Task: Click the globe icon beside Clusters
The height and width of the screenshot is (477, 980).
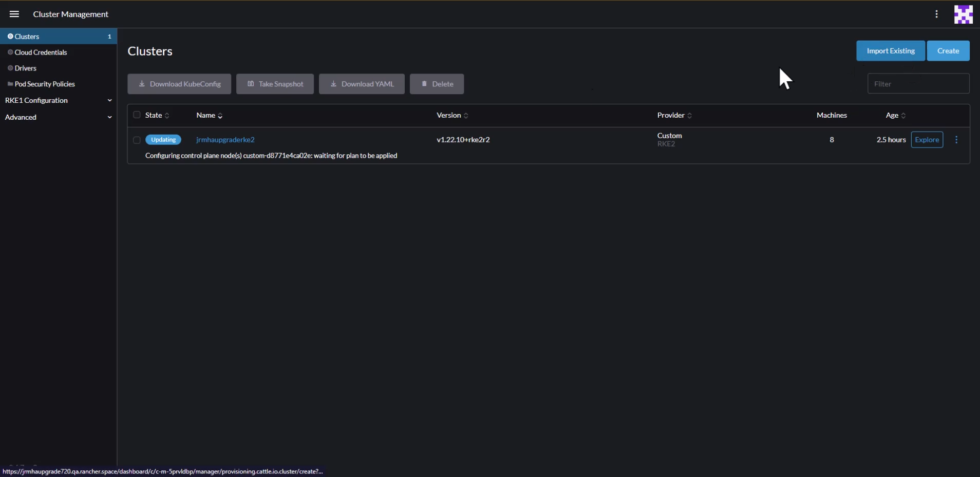Action: coord(10,36)
